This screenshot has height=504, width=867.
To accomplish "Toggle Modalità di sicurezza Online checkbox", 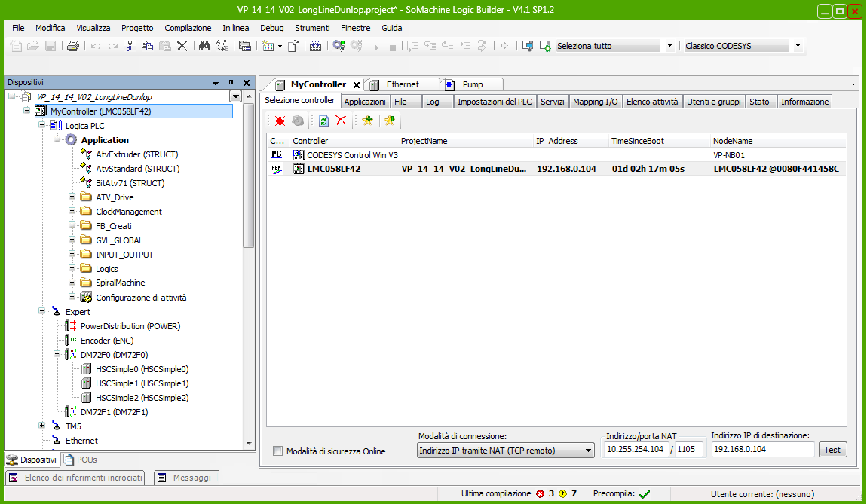I will click(x=277, y=451).
